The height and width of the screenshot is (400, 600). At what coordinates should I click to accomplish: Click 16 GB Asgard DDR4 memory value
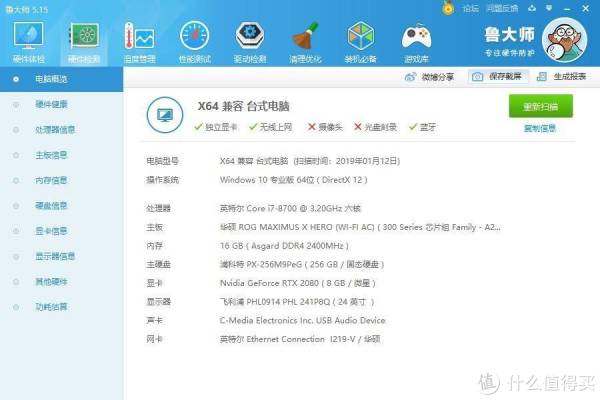point(284,246)
